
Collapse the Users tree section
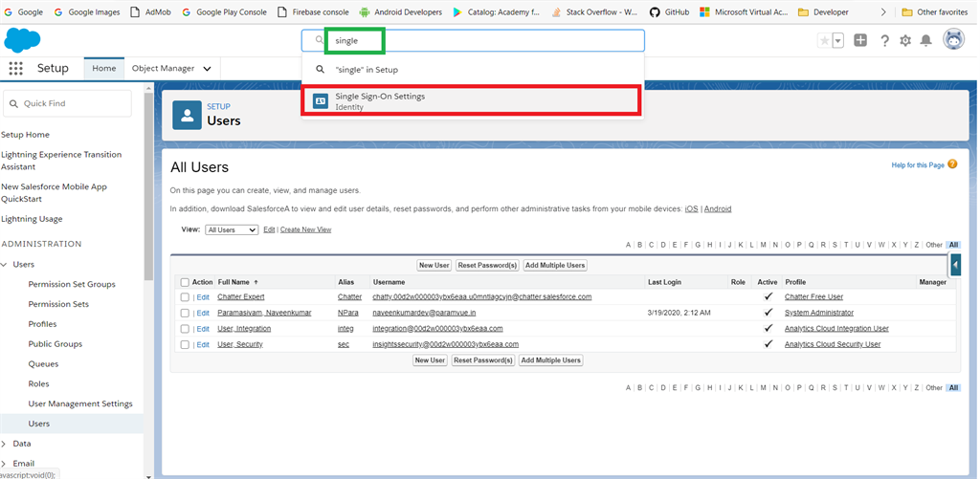4,264
